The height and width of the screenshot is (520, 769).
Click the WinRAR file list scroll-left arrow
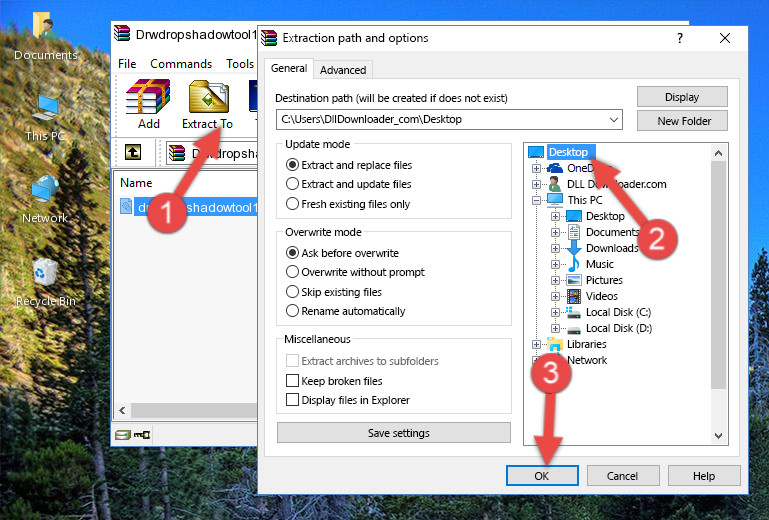pos(122,410)
